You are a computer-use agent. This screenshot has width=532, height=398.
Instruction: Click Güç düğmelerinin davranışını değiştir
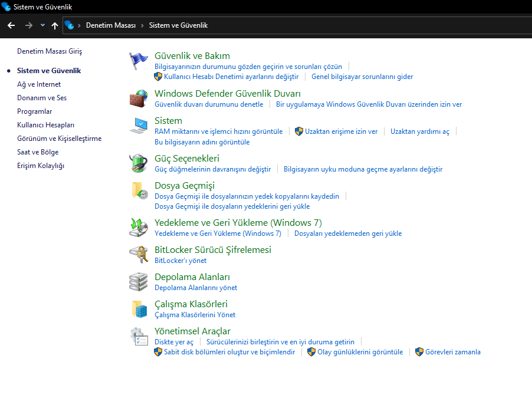click(x=212, y=169)
